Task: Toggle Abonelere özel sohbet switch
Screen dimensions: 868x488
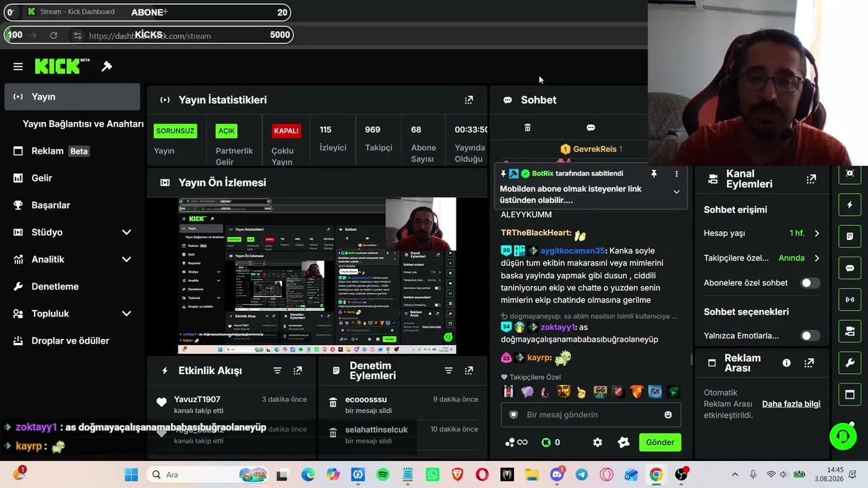Action: [x=810, y=283]
